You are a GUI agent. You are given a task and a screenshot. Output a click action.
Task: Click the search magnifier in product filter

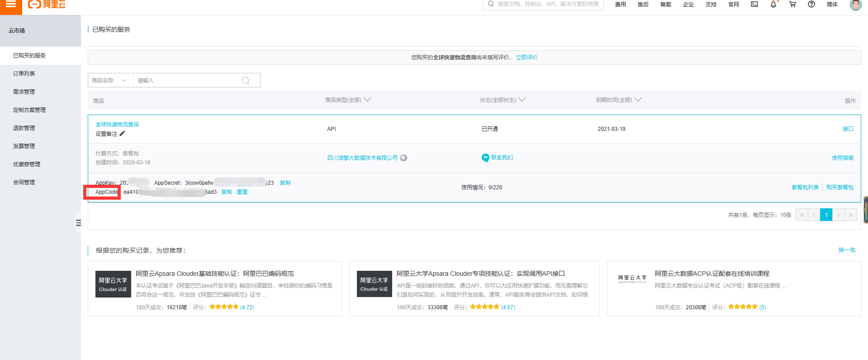(x=246, y=81)
